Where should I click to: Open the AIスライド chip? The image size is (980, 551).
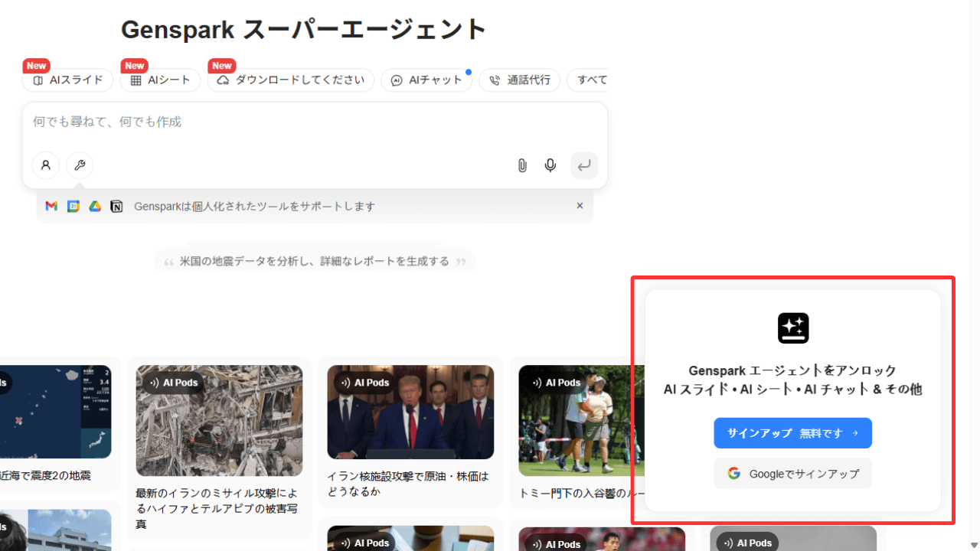click(68, 80)
